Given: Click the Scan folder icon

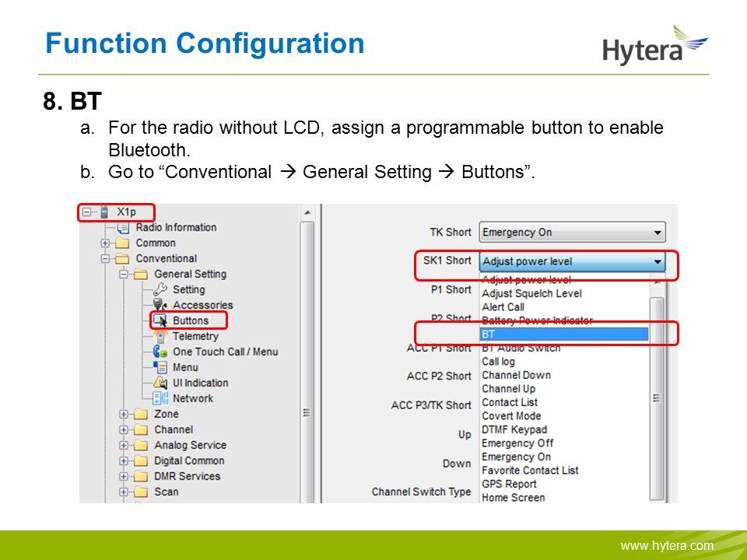Looking at the screenshot, I should coord(141,492).
